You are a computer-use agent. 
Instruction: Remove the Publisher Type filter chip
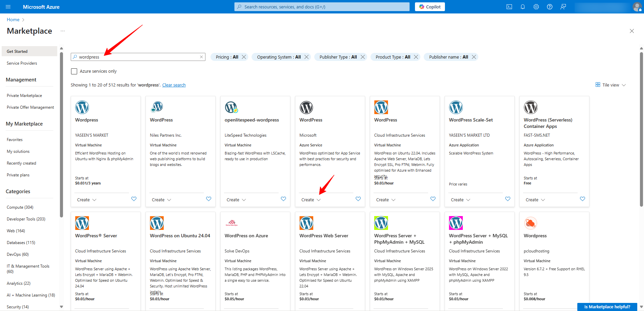pos(363,57)
